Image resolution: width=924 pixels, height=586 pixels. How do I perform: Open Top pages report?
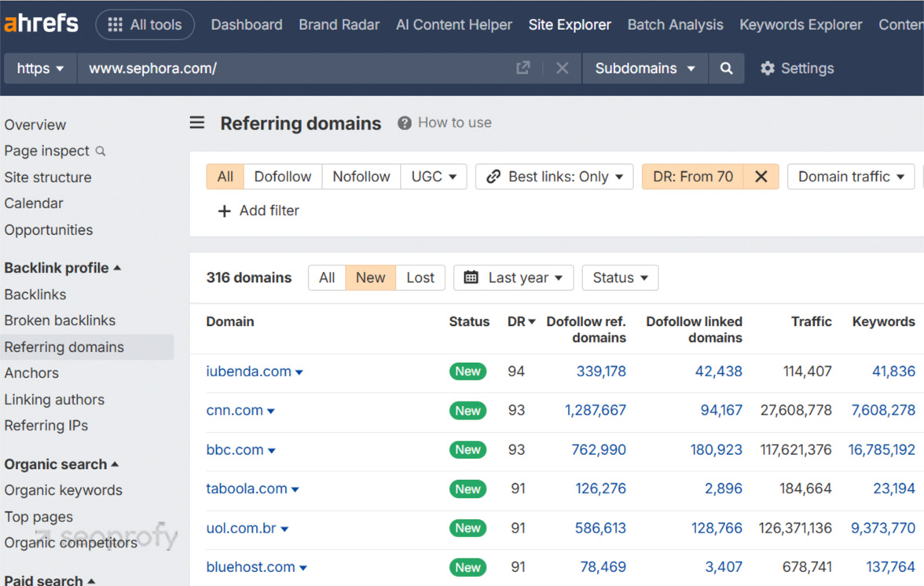(38, 517)
